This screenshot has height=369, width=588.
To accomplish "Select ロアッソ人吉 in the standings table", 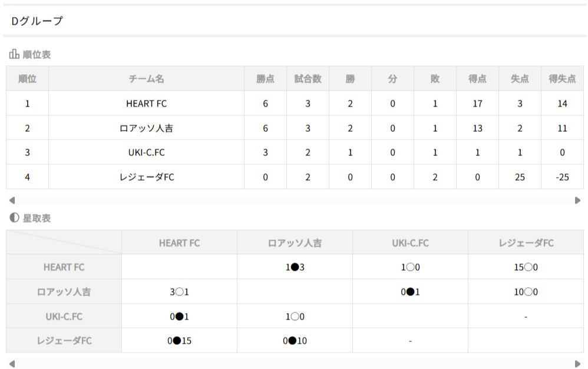I will (x=146, y=128).
